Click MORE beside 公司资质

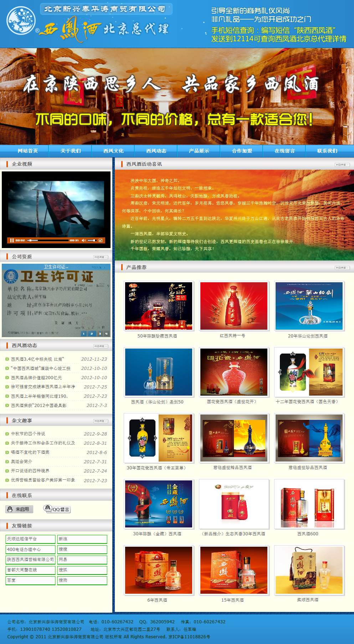(x=101, y=257)
